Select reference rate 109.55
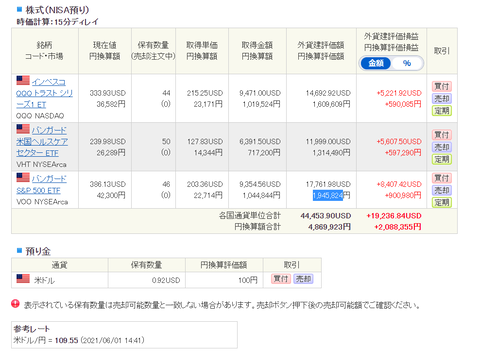This screenshot has width=480, height=362. coord(66,340)
